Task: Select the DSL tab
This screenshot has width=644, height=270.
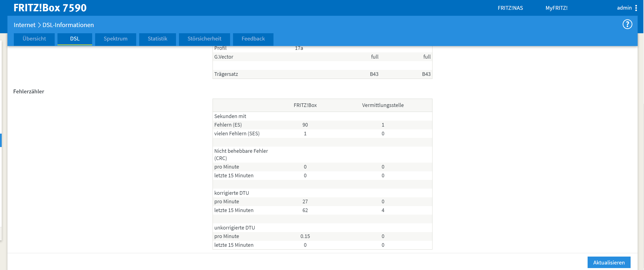Action: pyautogui.click(x=75, y=39)
